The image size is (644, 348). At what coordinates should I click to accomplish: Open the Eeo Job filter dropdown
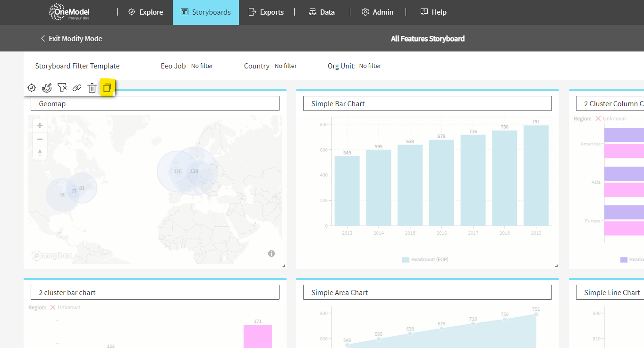(202, 66)
